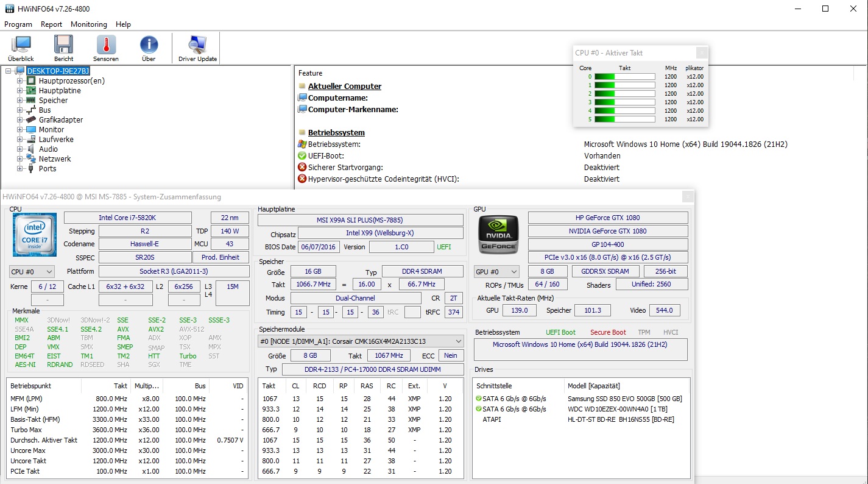Click the NVIDIA GeForce logo
The image size is (868, 484).
tap(498, 235)
